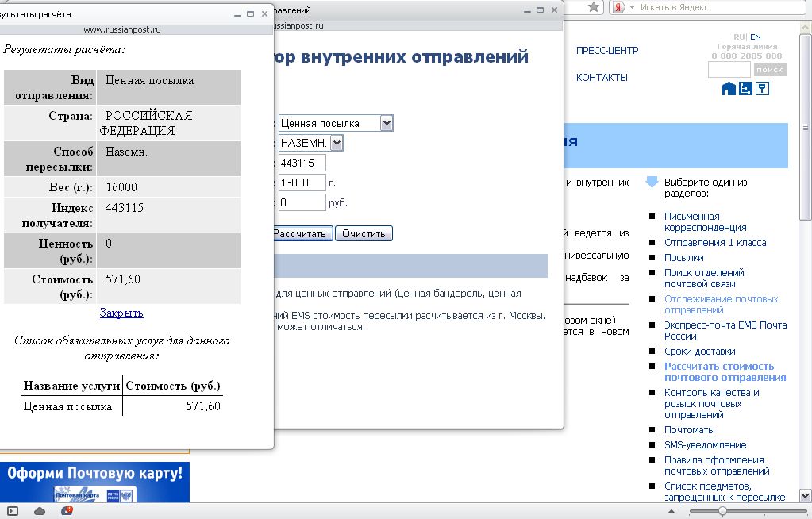The height and width of the screenshot is (519, 812).
Task: Open 'Контроль качества и розыск' link
Action: (x=711, y=403)
